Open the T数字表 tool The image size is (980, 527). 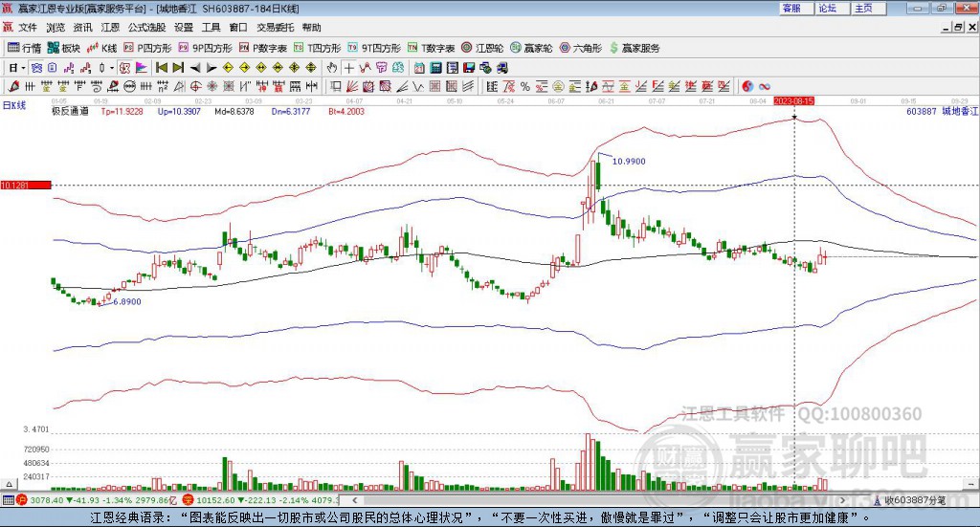click(432, 48)
